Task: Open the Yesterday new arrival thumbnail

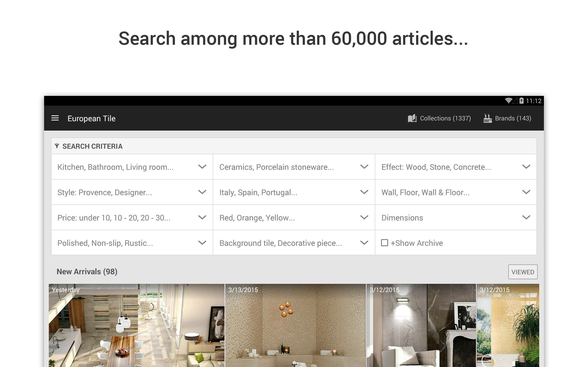Action: tap(136, 325)
